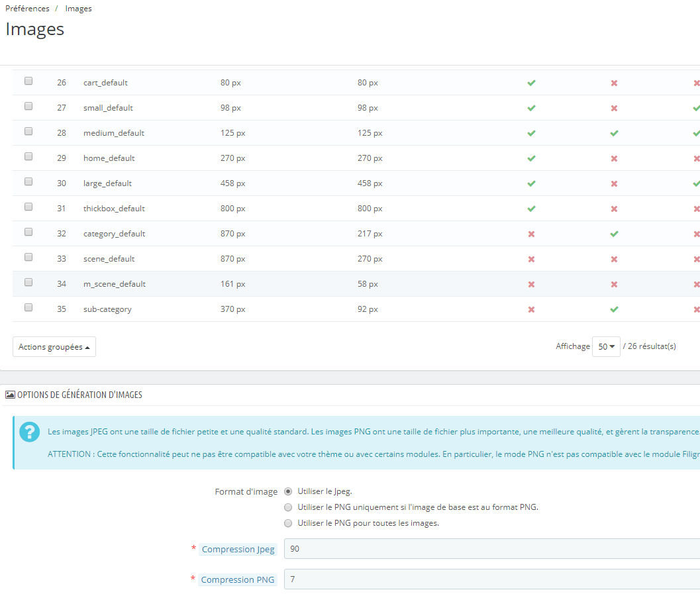Click the Compression PNG label
The width and height of the screenshot is (700, 594).
(x=238, y=579)
